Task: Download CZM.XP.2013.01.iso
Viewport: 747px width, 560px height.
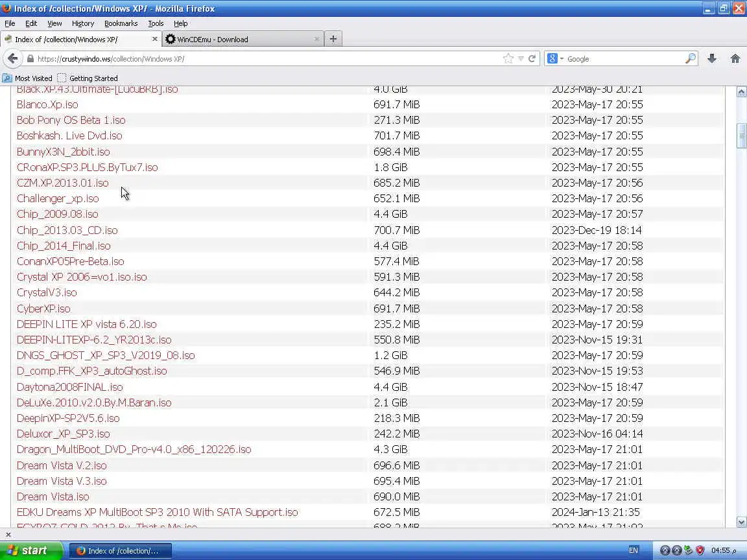Action: tap(62, 183)
